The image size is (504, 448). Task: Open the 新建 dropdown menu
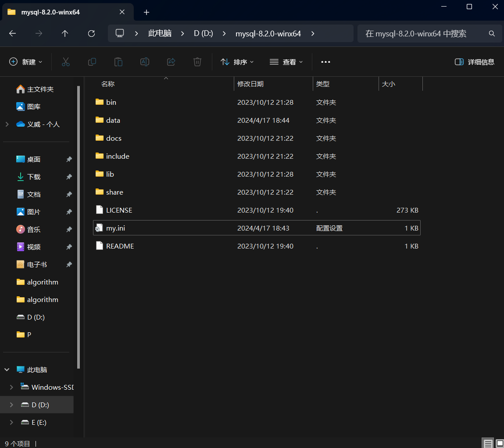[x=26, y=62]
